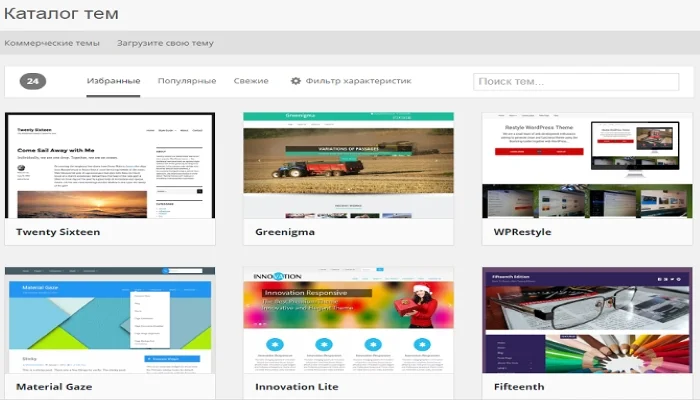Click the Поиск тем search field
The image size is (700, 400).
pyautogui.click(x=576, y=82)
